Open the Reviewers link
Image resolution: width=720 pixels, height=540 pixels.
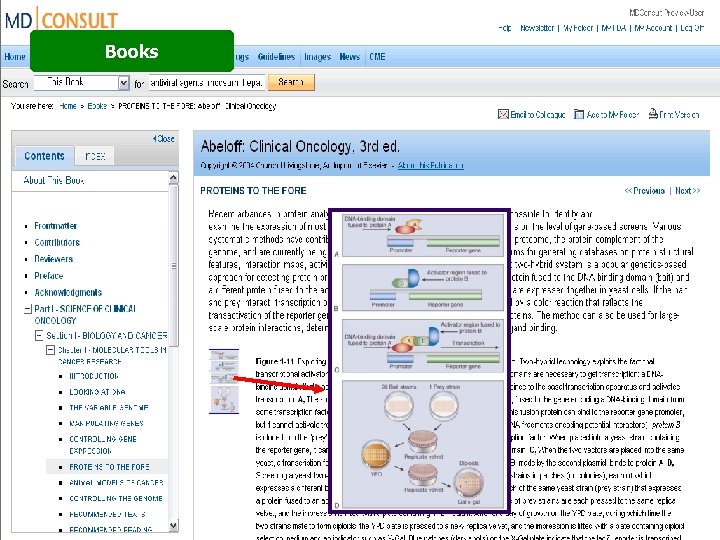coord(53,259)
